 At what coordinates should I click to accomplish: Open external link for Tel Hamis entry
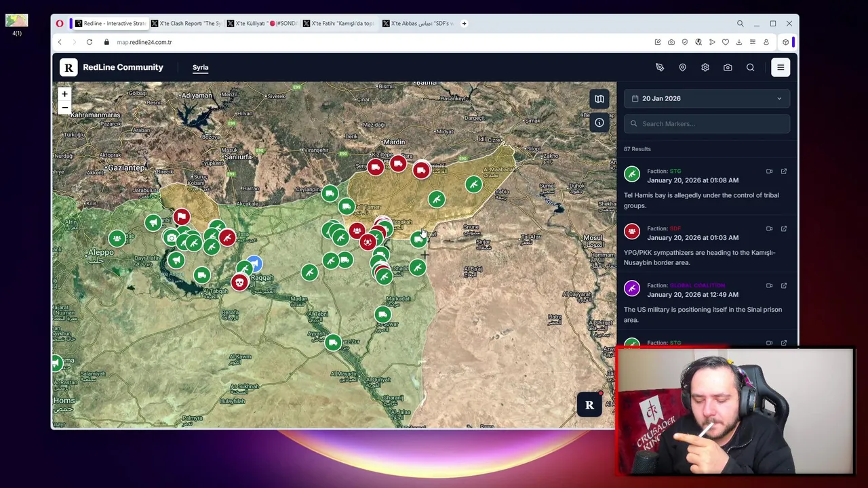(783, 171)
